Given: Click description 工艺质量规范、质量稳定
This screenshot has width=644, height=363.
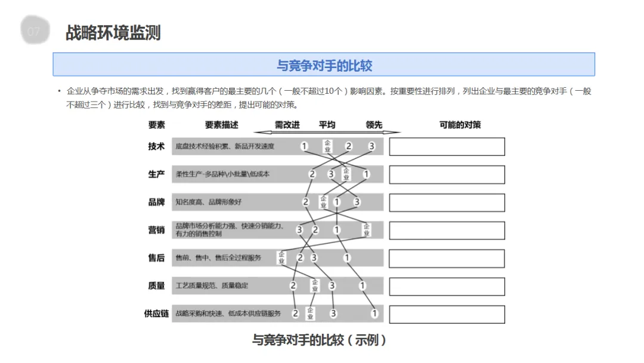Looking at the screenshot, I should coord(212,286).
